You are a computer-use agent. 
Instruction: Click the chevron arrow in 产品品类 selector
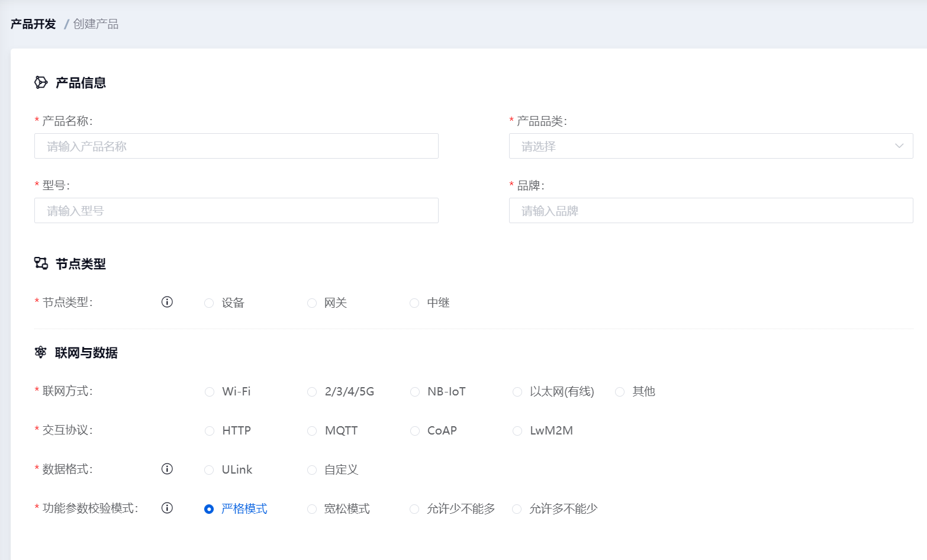coord(899,146)
